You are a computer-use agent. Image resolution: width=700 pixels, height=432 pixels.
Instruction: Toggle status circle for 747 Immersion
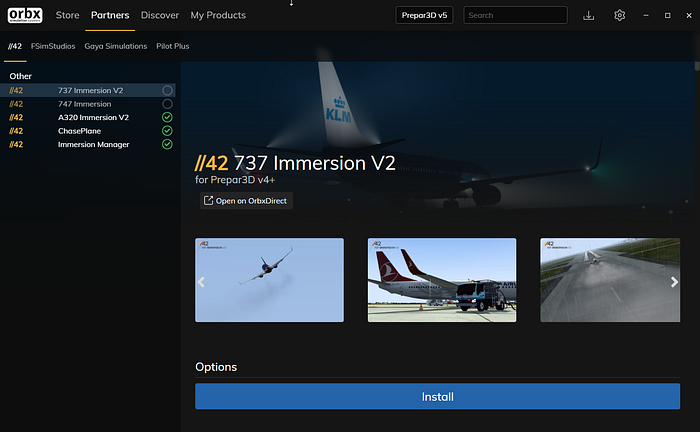coord(167,104)
